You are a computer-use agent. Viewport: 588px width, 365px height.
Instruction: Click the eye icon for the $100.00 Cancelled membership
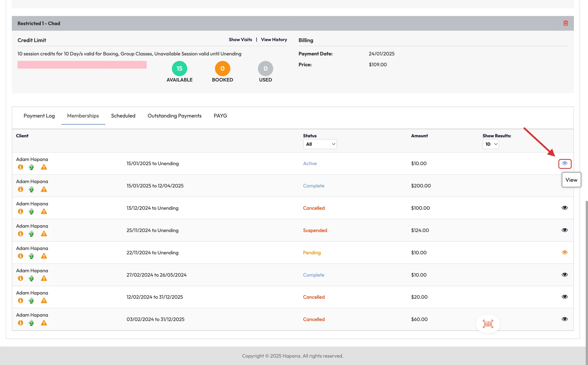(564, 208)
